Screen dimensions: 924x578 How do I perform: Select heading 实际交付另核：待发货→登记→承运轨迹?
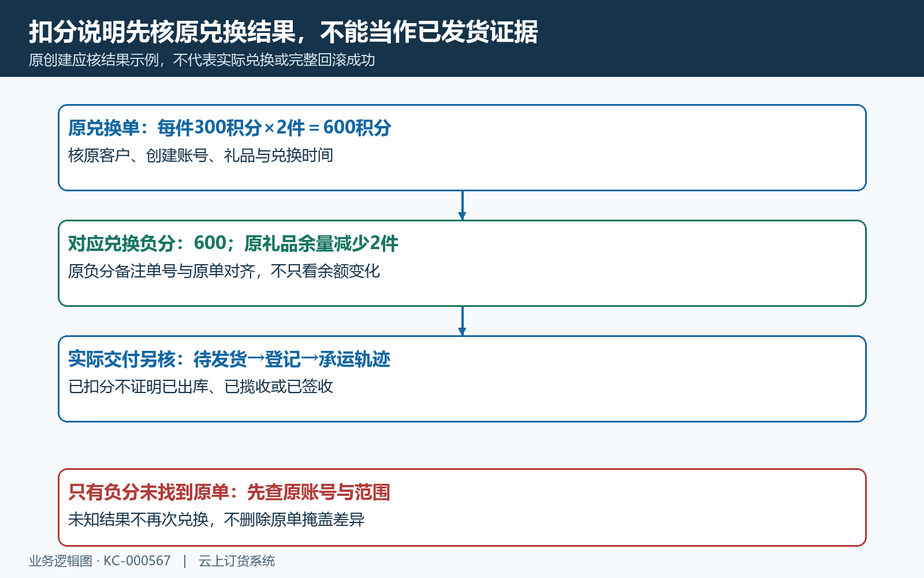click(x=229, y=359)
